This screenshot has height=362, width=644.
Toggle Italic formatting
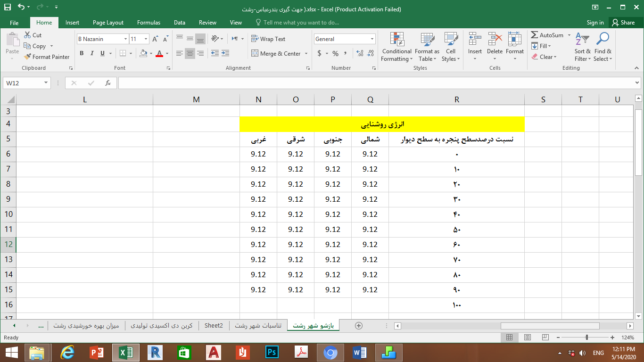point(92,53)
